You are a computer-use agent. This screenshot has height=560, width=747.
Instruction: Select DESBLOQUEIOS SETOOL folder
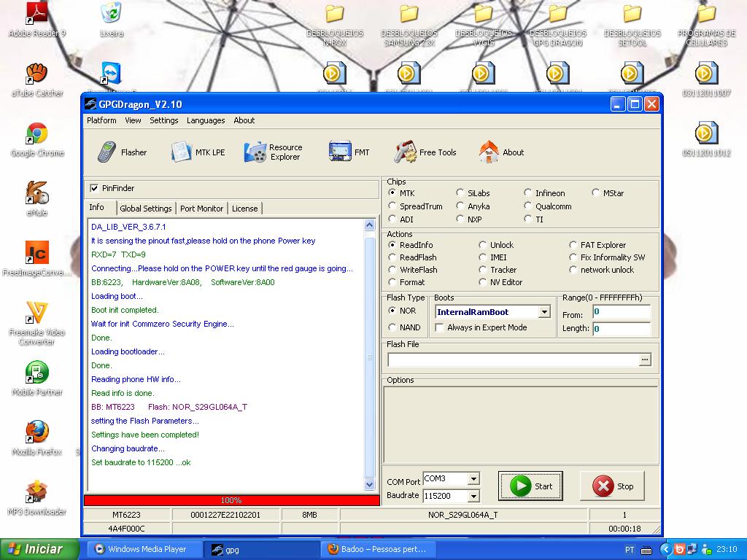[x=632, y=25]
